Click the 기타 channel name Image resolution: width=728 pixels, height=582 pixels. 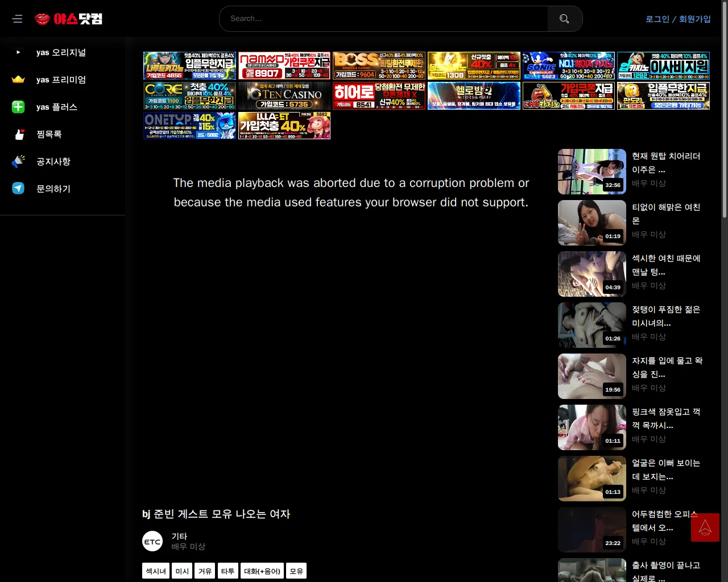click(x=179, y=536)
